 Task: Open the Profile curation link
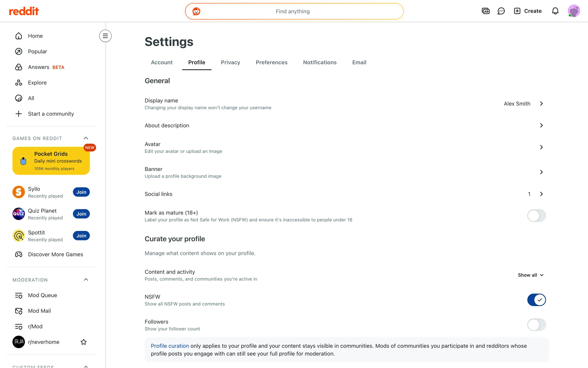170,346
